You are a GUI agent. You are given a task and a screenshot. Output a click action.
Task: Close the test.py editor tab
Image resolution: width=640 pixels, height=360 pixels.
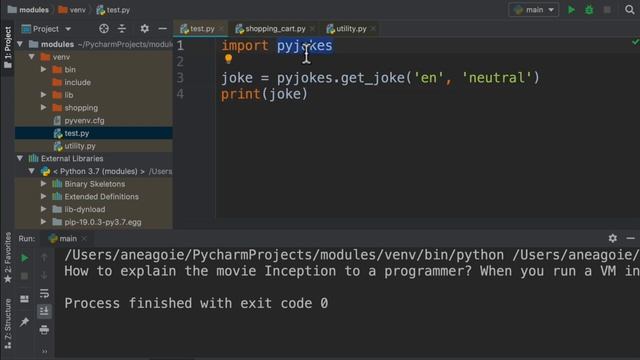[222, 29]
